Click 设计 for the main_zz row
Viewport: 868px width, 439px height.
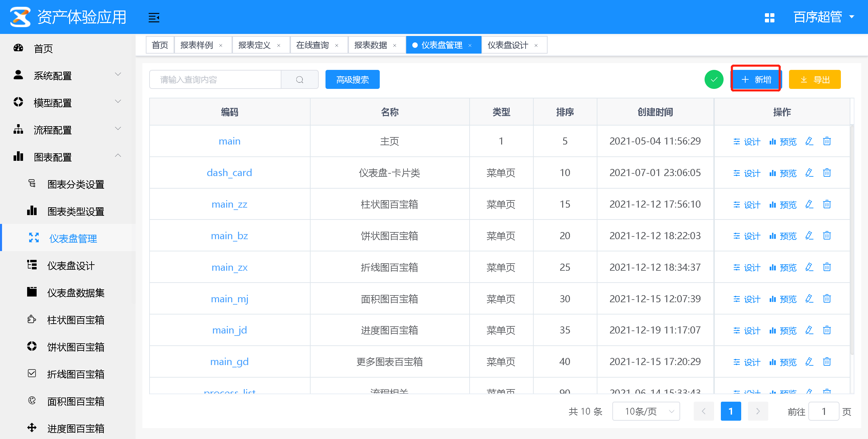coord(747,205)
